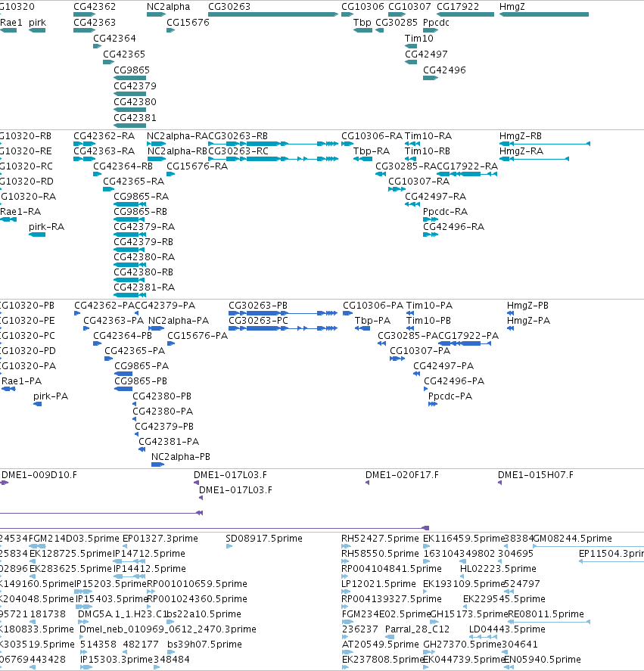Image resolution: width=644 pixels, height=671 pixels.
Task: Click the CG30263-PC protein label
Action: tap(258, 321)
